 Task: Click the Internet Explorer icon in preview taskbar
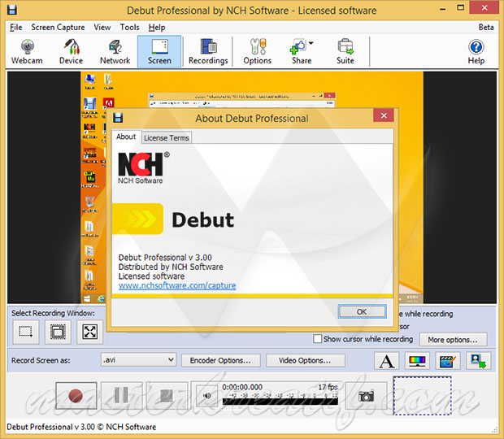(102, 299)
